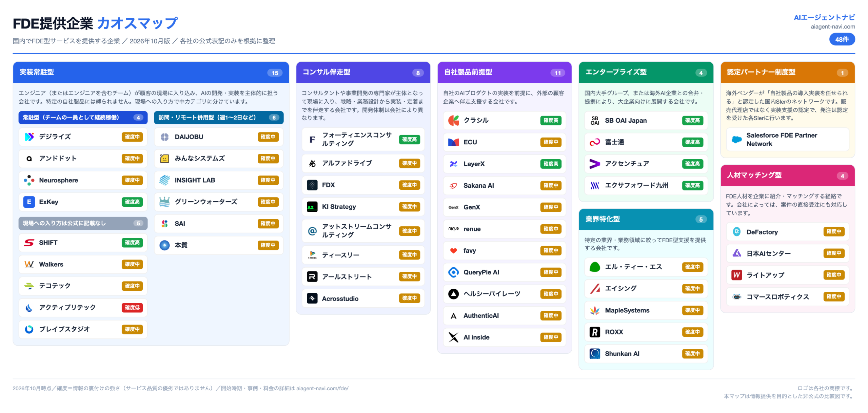Click the エイシング company name

pyautogui.click(x=620, y=289)
